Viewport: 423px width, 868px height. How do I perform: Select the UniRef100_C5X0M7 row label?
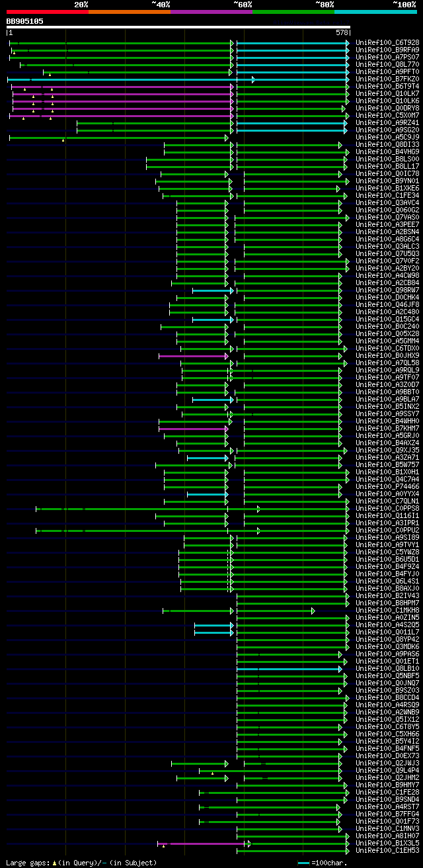pos(387,115)
